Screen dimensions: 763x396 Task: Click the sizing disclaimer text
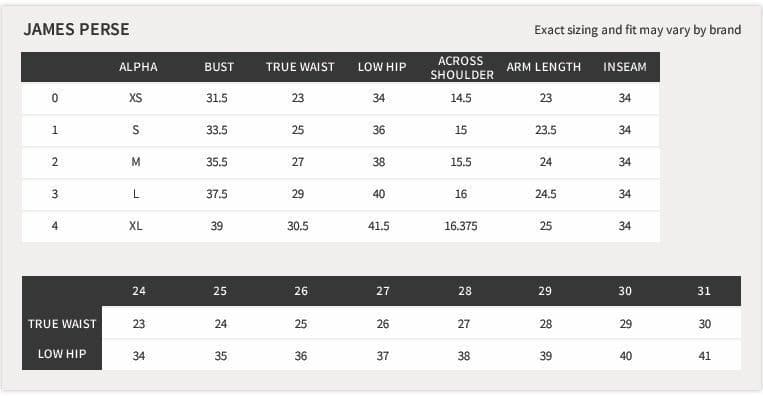(x=637, y=30)
